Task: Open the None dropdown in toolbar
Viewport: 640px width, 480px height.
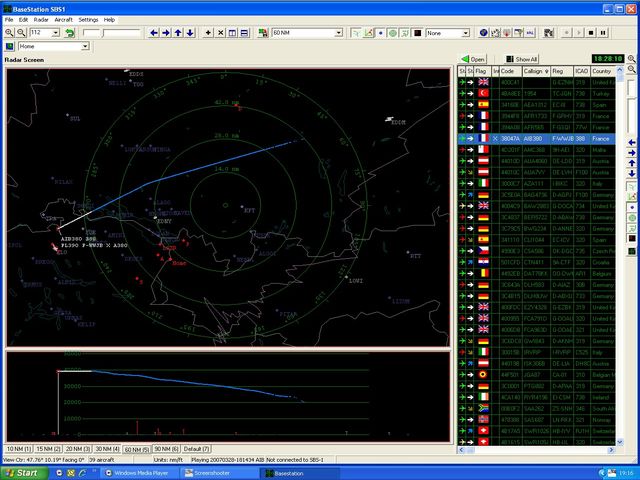Action: 465,33
